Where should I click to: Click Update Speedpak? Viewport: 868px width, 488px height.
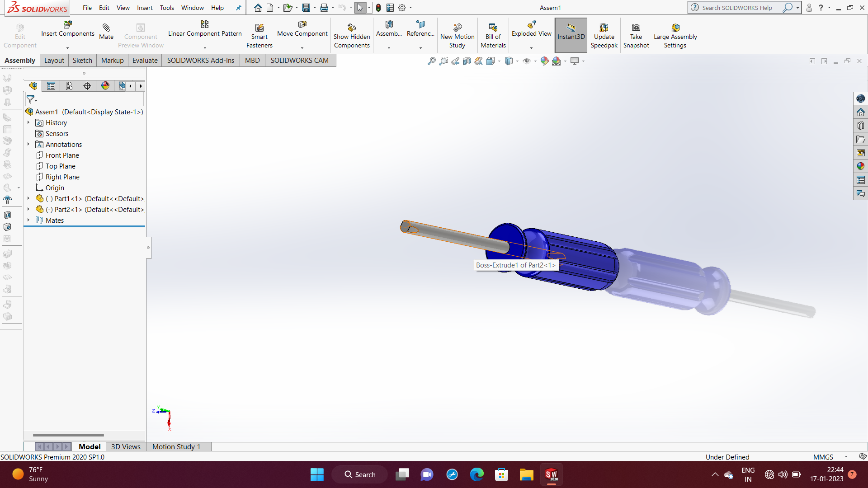click(604, 36)
